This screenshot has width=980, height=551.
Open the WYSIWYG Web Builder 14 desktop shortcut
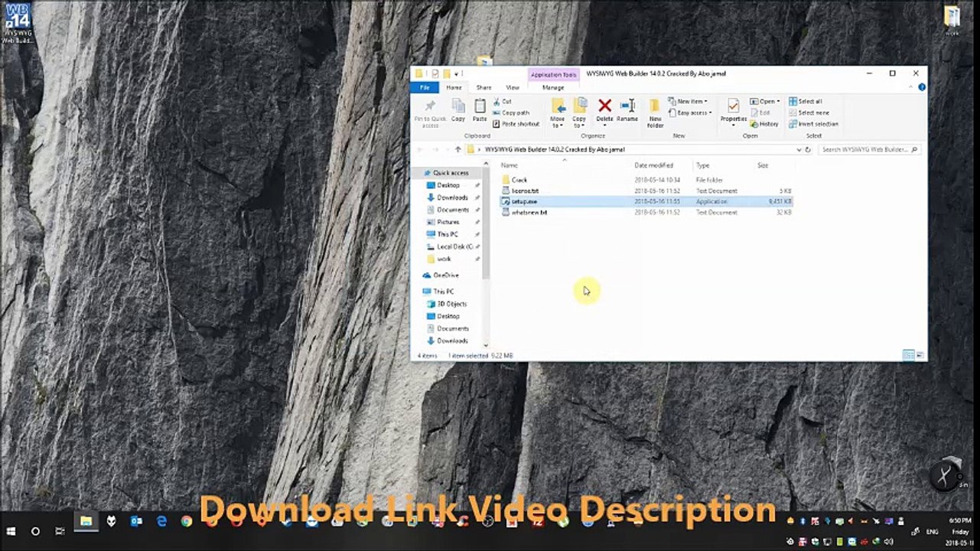click(16, 23)
